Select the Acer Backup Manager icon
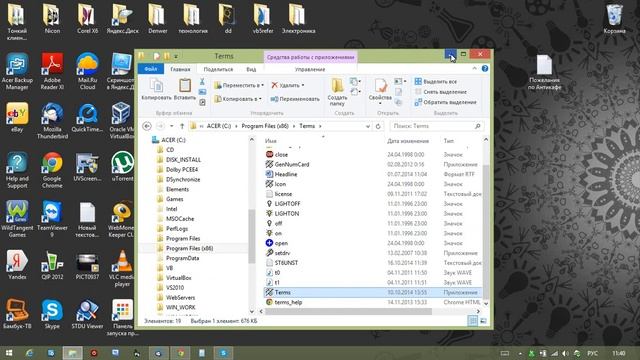 click(x=17, y=71)
